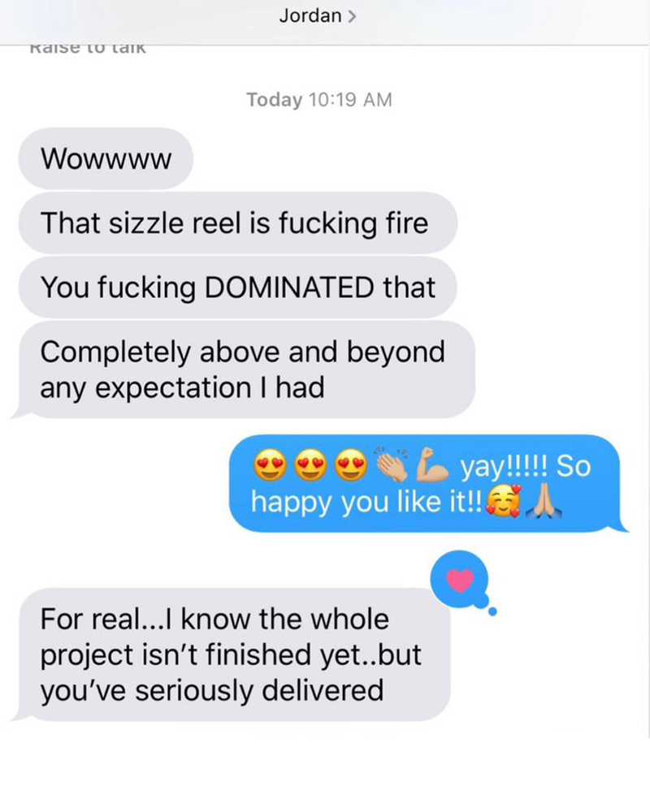The width and height of the screenshot is (650, 812).
Task: Tap the partially hidden Raise to talk text
Action: pyautogui.click(x=88, y=48)
